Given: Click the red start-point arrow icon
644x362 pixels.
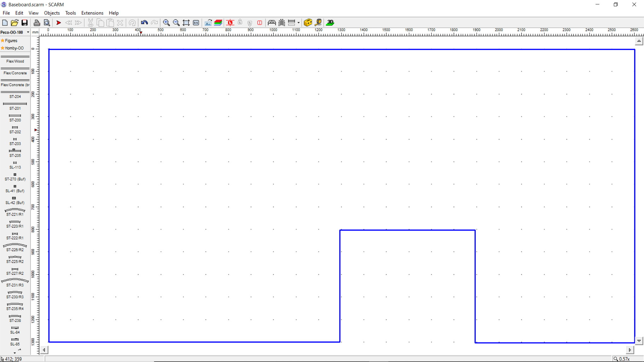Looking at the screenshot, I should [58, 23].
